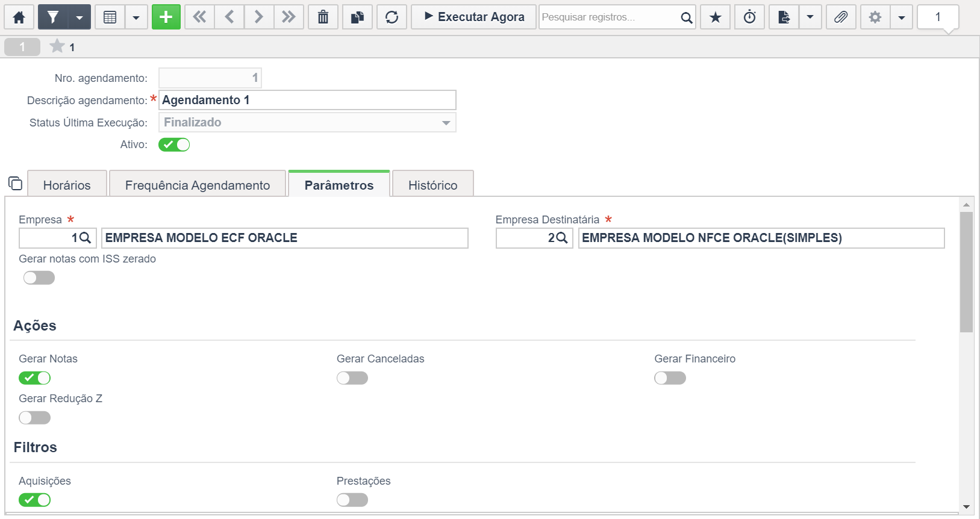This screenshot has height=519, width=980.
Task: Open the Histórico tab
Action: coord(433,185)
